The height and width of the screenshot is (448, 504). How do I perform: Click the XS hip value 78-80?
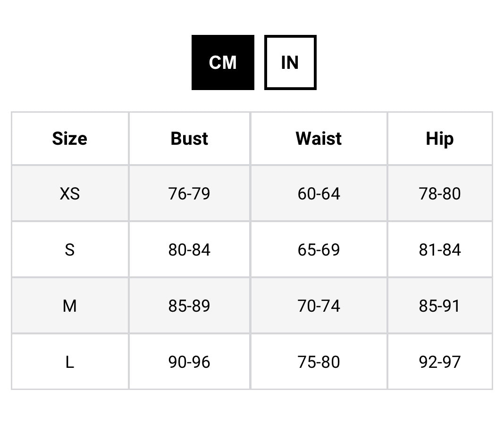click(x=439, y=193)
